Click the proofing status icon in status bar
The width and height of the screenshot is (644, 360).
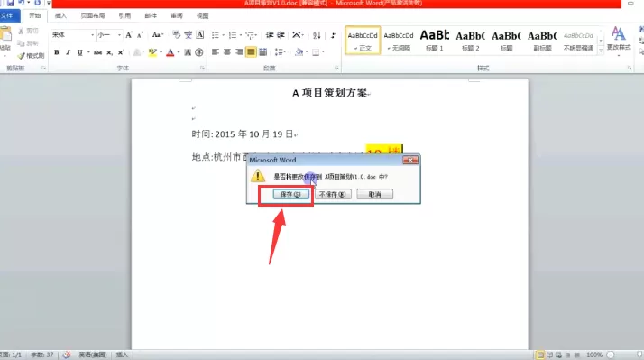coord(67,355)
